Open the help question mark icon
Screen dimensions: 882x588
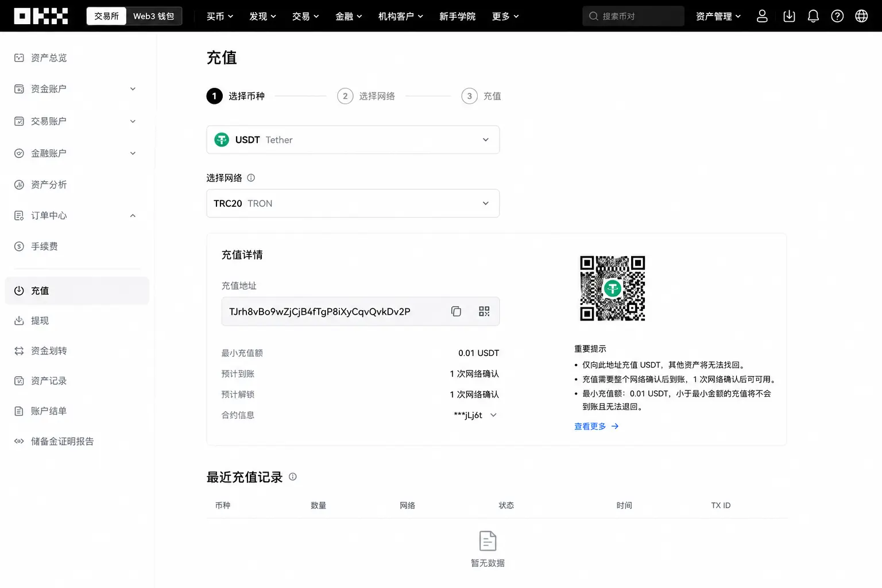tap(837, 16)
